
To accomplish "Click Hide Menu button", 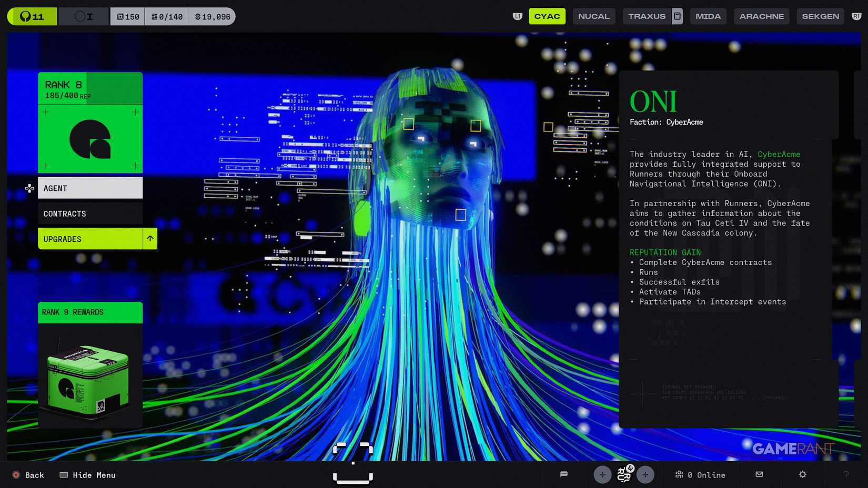I will pos(88,475).
